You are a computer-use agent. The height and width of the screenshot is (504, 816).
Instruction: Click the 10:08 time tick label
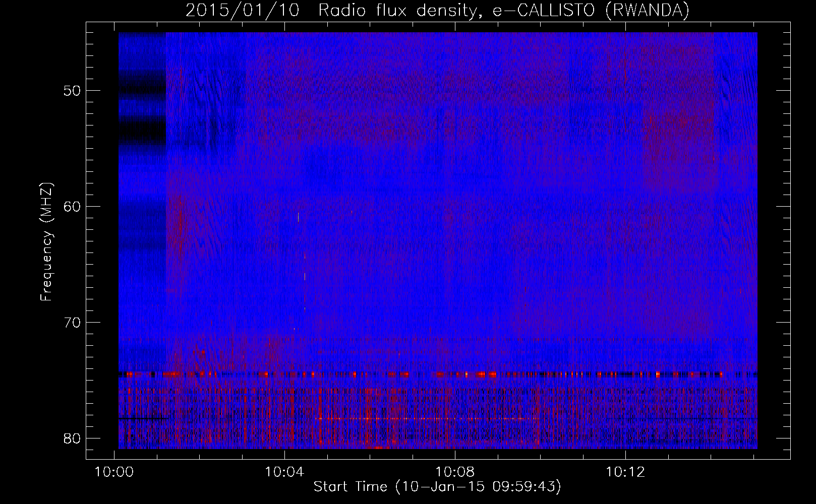click(x=455, y=472)
